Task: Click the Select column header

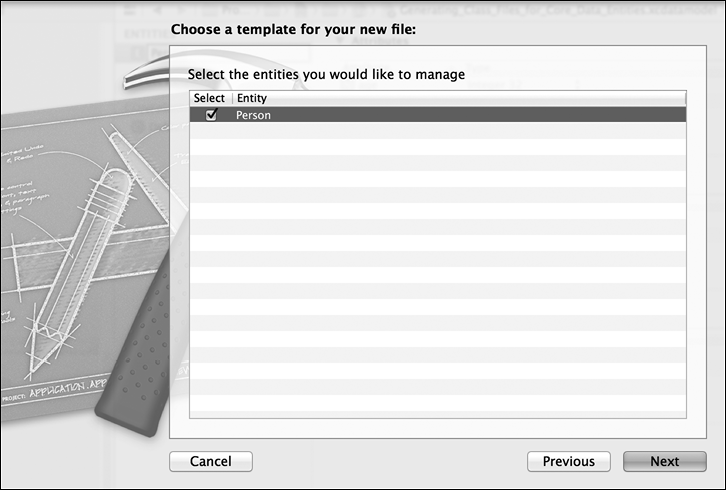Action: [x=209, y=98]
